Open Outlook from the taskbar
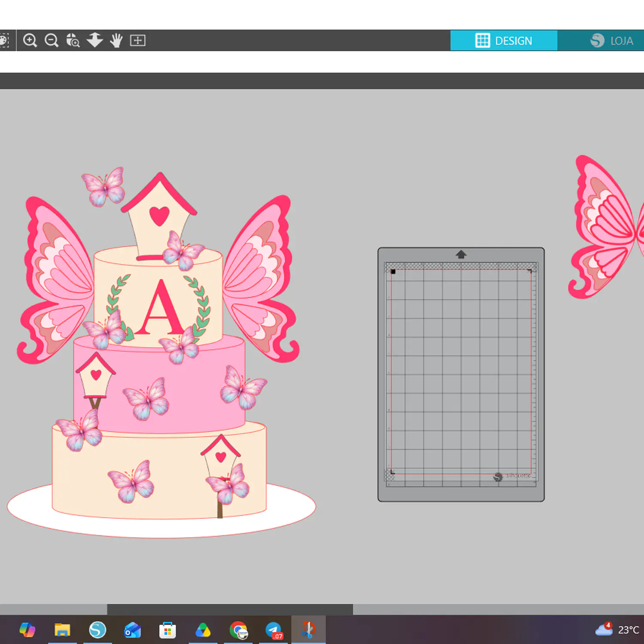The image size is (644, 644). click(132, 630)
